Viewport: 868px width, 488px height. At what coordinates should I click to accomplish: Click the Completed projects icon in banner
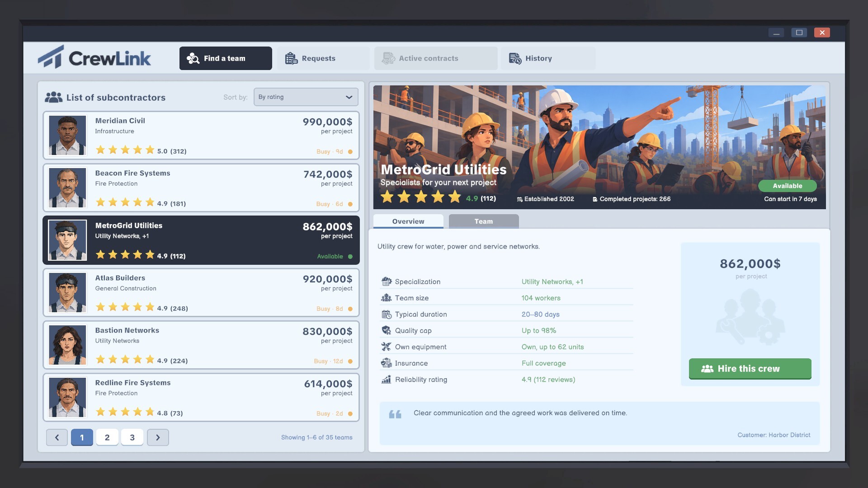click(x=595, y=199)
